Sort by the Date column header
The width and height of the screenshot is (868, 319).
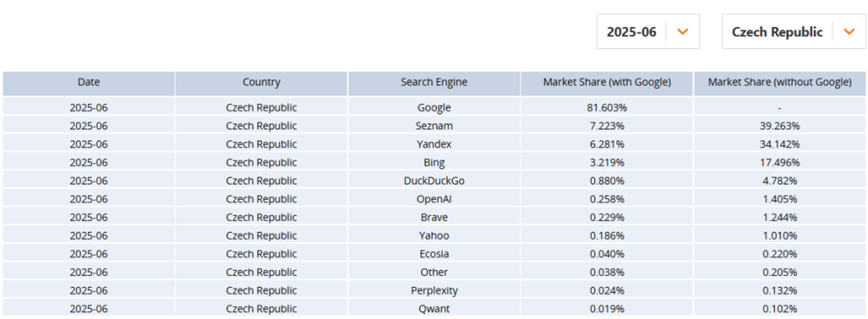(x=89, y=83)
